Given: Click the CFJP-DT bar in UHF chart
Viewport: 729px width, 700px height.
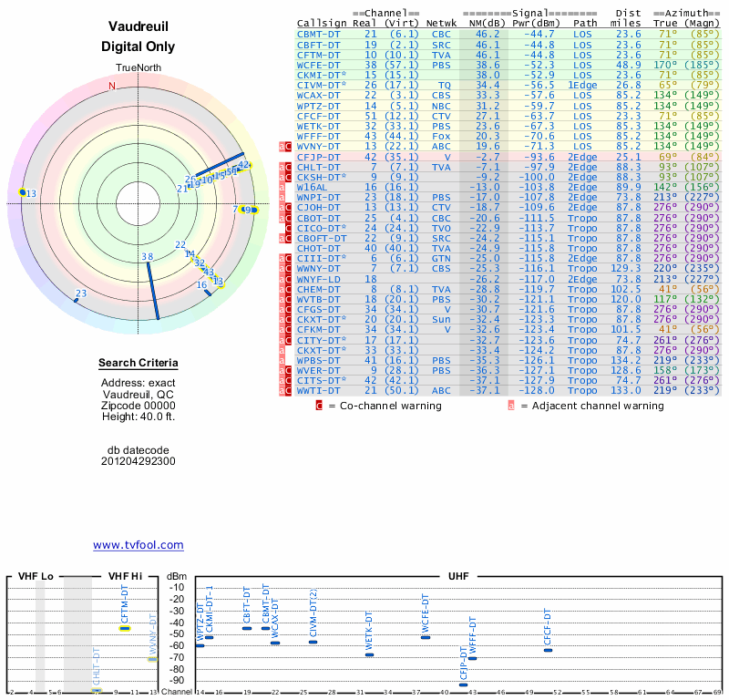Looking at the screenshot, I should [463, 685].
